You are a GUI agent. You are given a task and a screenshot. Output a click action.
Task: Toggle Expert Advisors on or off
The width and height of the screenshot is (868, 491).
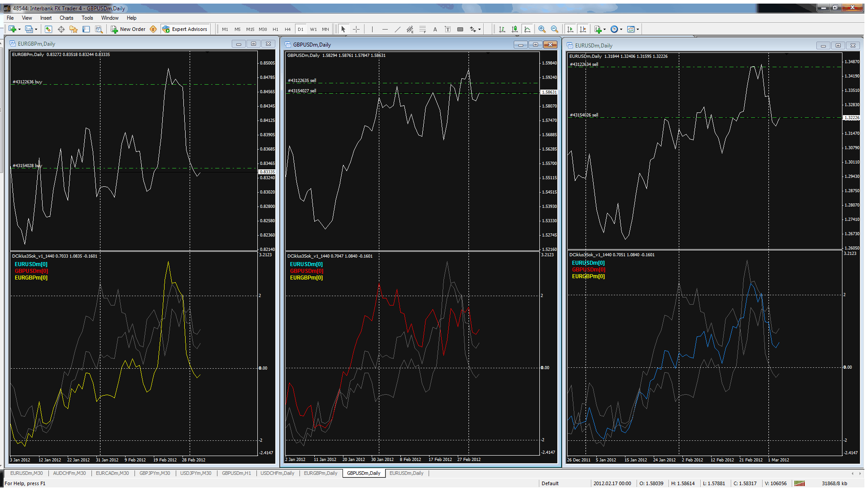tap(185, 29)
